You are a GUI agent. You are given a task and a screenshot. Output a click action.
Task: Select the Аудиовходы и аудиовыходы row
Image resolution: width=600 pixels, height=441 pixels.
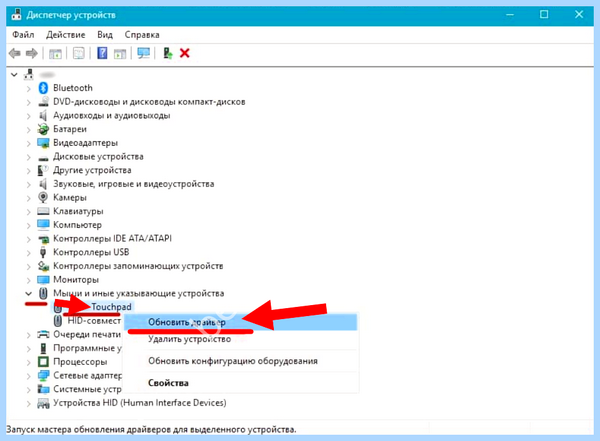click(x=111, y=116)
